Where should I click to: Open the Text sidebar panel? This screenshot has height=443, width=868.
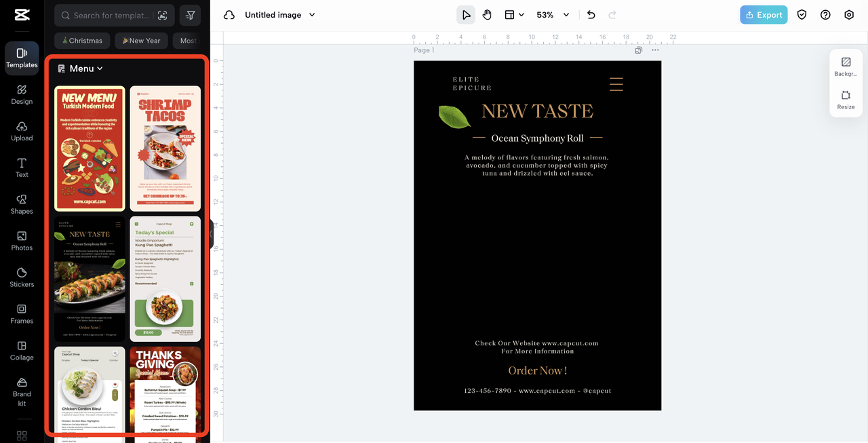22,168
